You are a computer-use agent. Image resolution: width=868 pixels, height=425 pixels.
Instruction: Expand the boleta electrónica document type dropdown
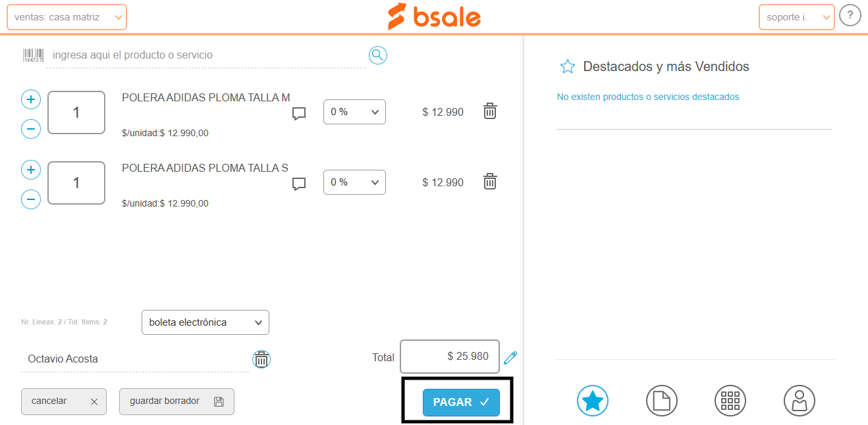(x=205, y=322)
